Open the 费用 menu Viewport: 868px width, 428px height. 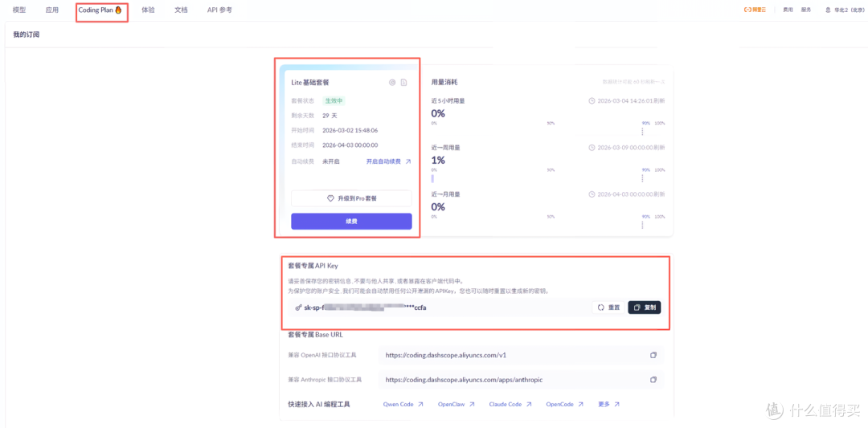click(788, 10)
